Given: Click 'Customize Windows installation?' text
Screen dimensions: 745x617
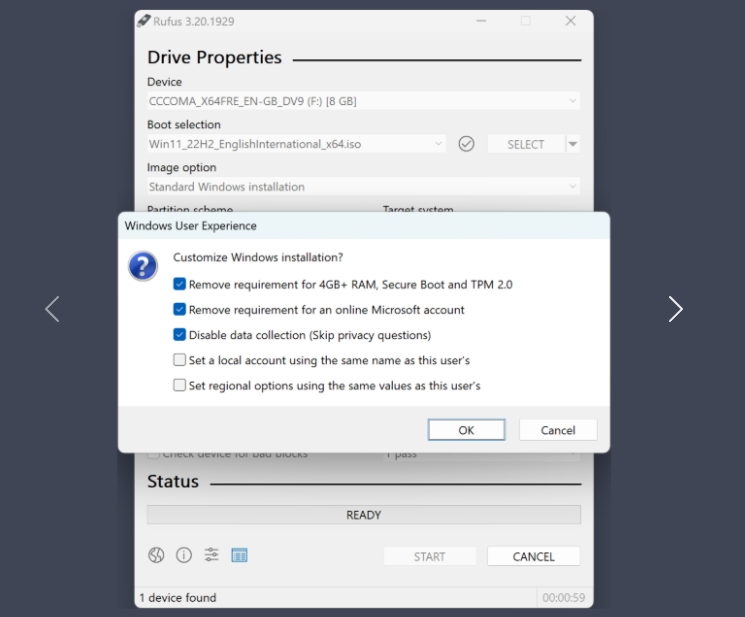Looking at the screenshot, I should [x=258, y=257].
